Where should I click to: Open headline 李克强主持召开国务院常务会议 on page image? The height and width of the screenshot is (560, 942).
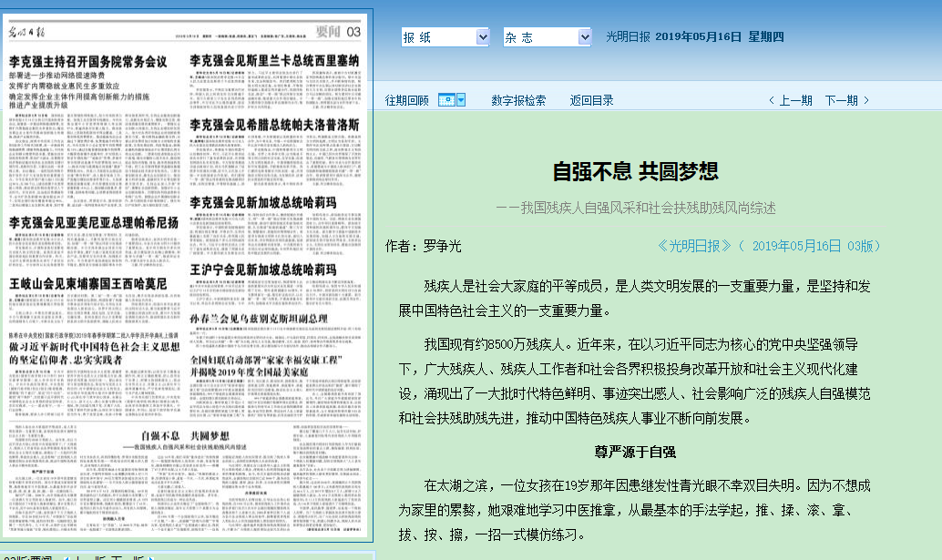click(x=87, y=62)
